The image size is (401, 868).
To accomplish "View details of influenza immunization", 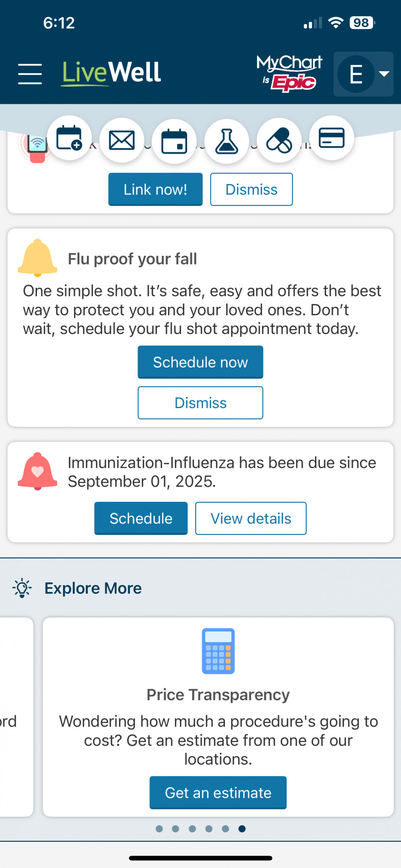I will [251, 518].
